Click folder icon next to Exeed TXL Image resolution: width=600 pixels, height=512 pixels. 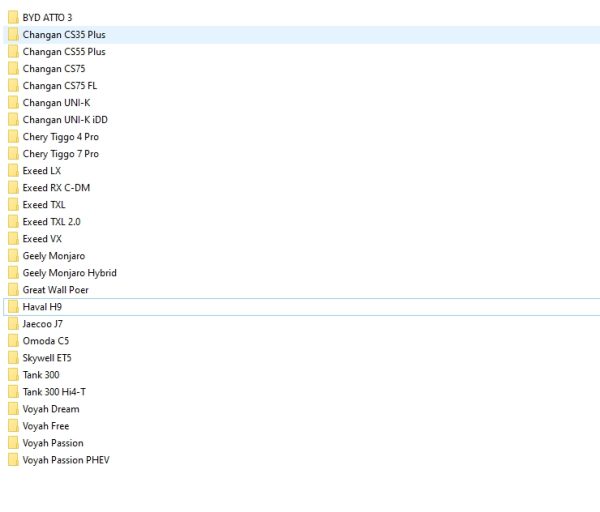pos(13,205)
